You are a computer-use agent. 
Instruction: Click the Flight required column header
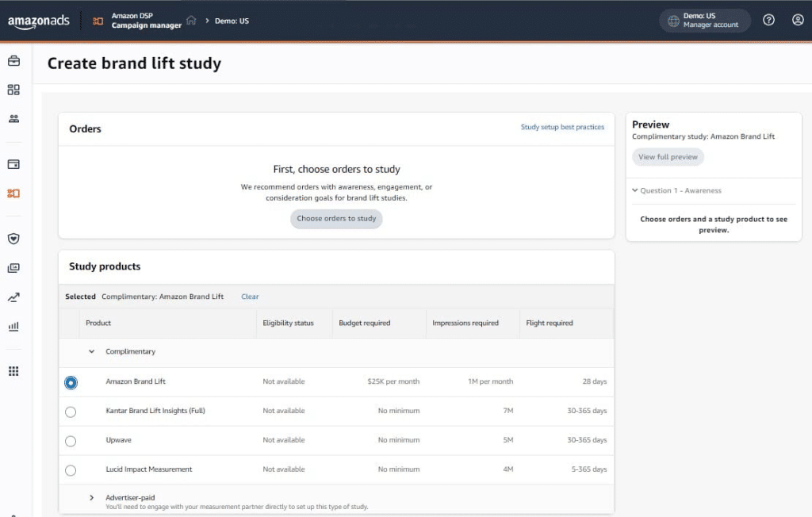point(550,323)
